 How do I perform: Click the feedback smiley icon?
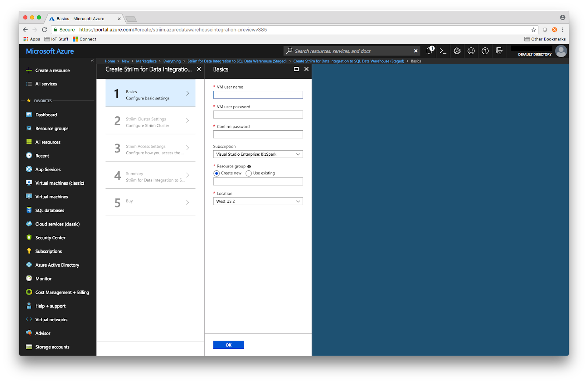coord(471,51)
